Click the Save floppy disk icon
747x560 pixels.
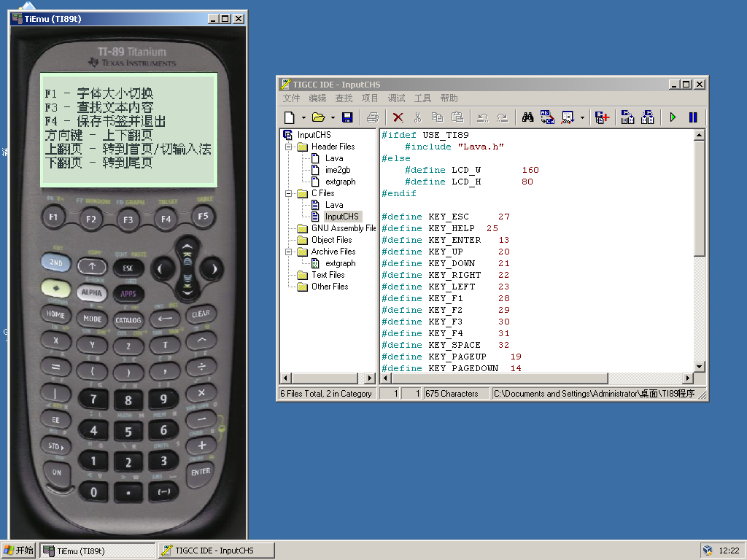point(347,117)
